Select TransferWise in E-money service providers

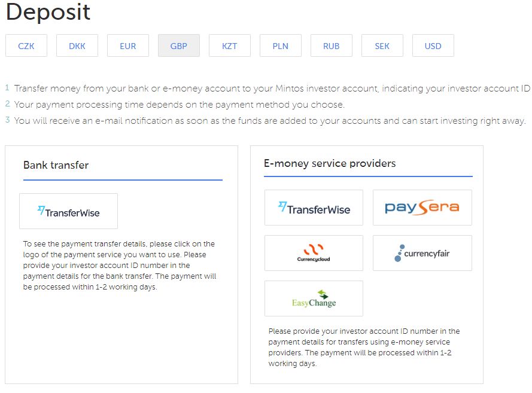[x=314, y=208]
